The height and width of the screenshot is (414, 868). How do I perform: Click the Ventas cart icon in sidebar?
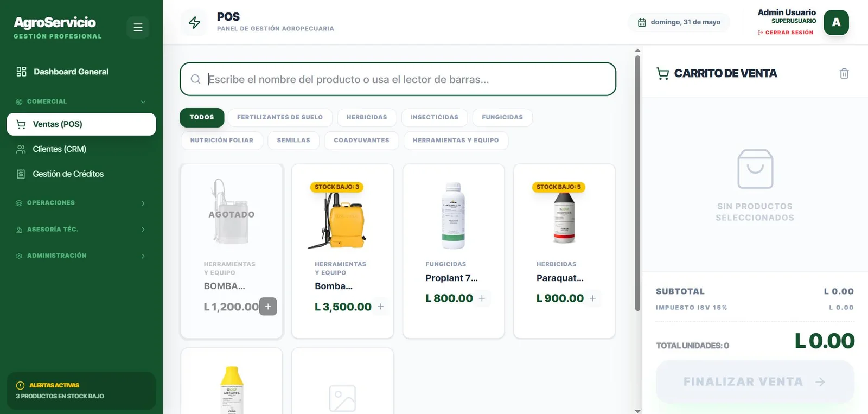21,124
